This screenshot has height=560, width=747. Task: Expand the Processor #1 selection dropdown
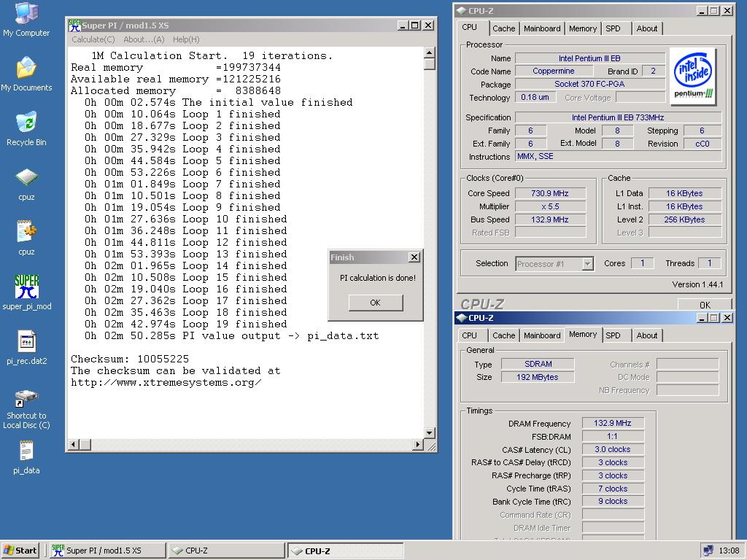(x=588, y=263)
